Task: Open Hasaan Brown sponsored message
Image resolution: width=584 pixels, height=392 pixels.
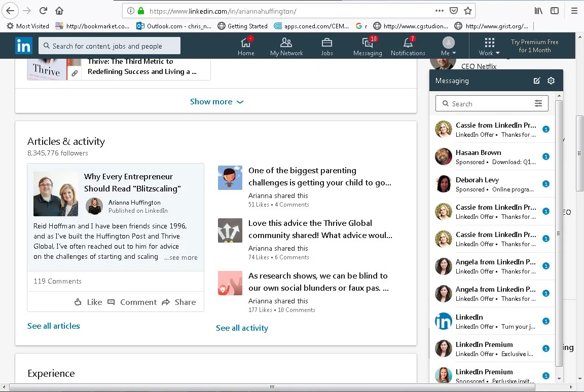Action: [x=492, y=156]
